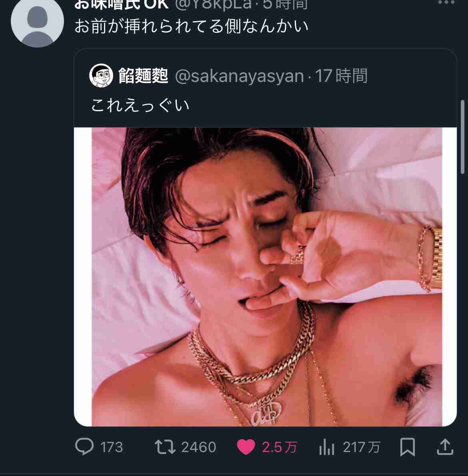This screenshot has width=468, height=476.
Task: Click the 17時間 quoted post timestamp
Action: 341,76
